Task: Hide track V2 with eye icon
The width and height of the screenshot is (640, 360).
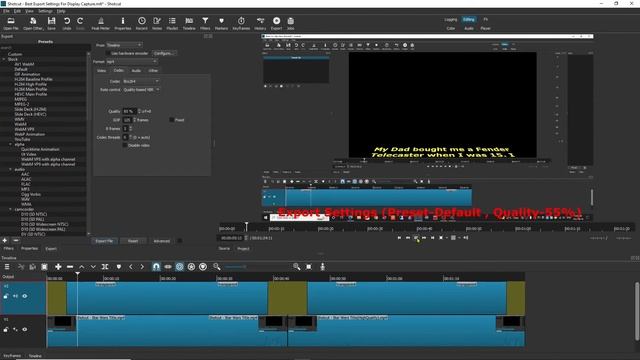Action: tap(24, 296)
